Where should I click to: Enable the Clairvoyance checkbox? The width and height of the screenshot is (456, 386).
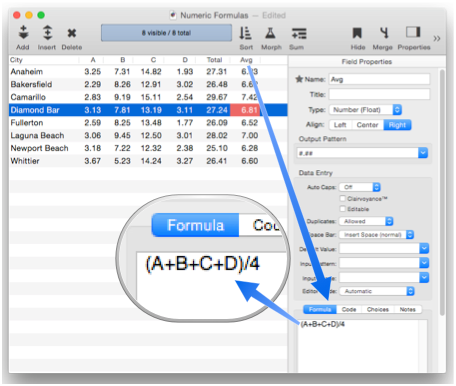pos(342,199)
